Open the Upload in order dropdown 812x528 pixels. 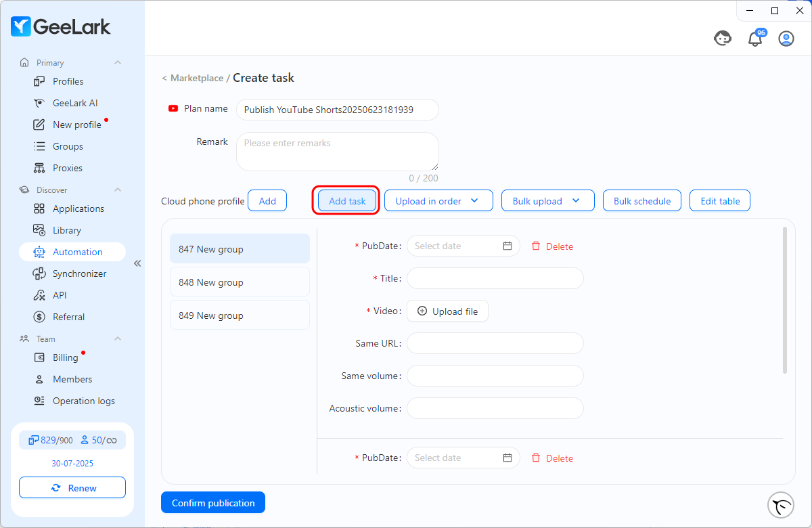point(438,201)
